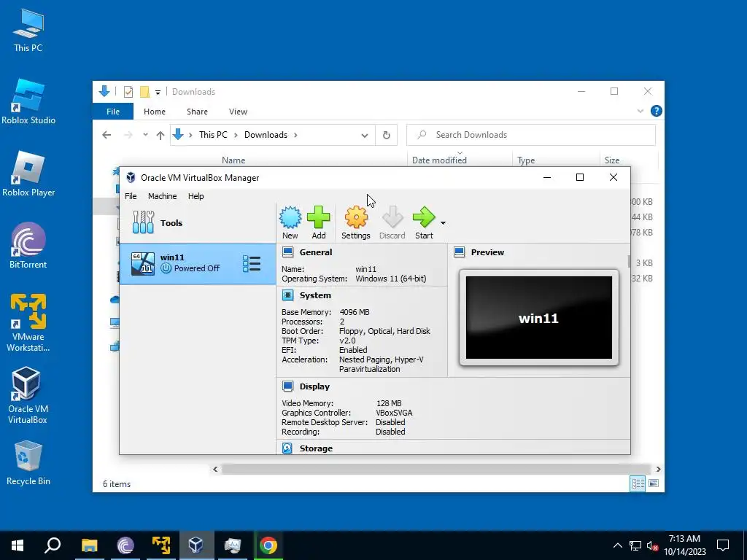747x560 pixels.
Task: Click the Base Memory 4096 MB value
Action: 355,312
